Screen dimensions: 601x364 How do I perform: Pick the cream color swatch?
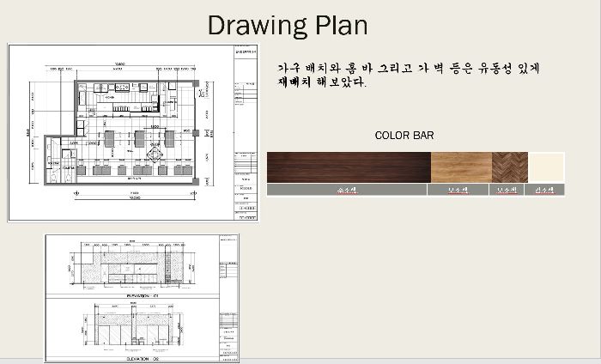pos(546,167)
